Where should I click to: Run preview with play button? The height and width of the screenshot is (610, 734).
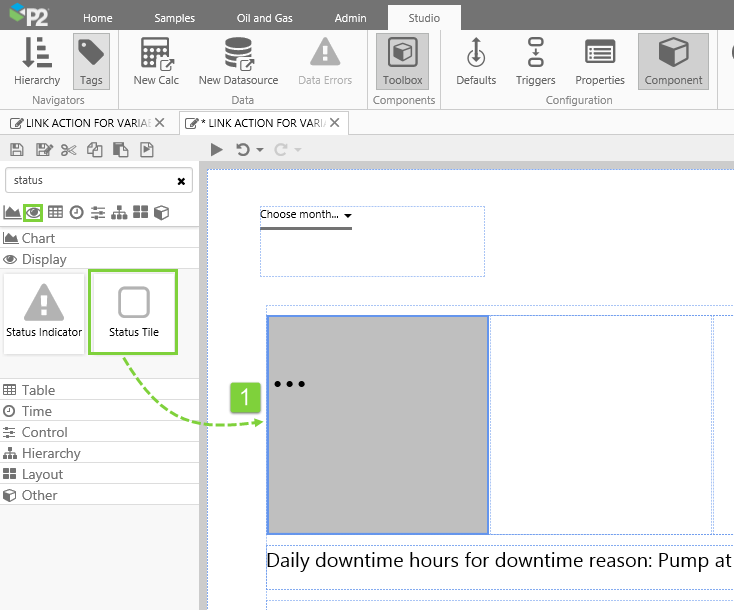(x=217, y=150)
